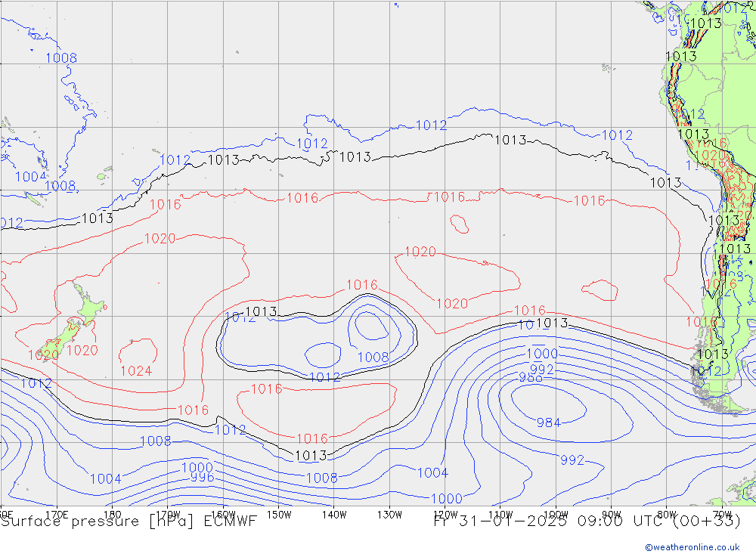Click the 1024 high pressure label
Image resolution: width=756 pixels, height=554 pixels.
coord(136,370)
